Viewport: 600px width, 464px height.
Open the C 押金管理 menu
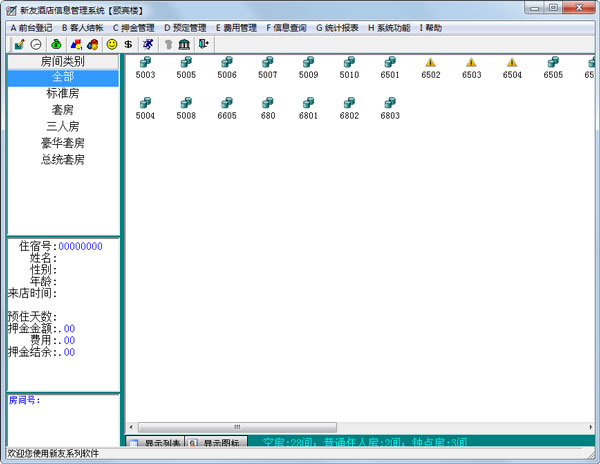coord(134,28)
